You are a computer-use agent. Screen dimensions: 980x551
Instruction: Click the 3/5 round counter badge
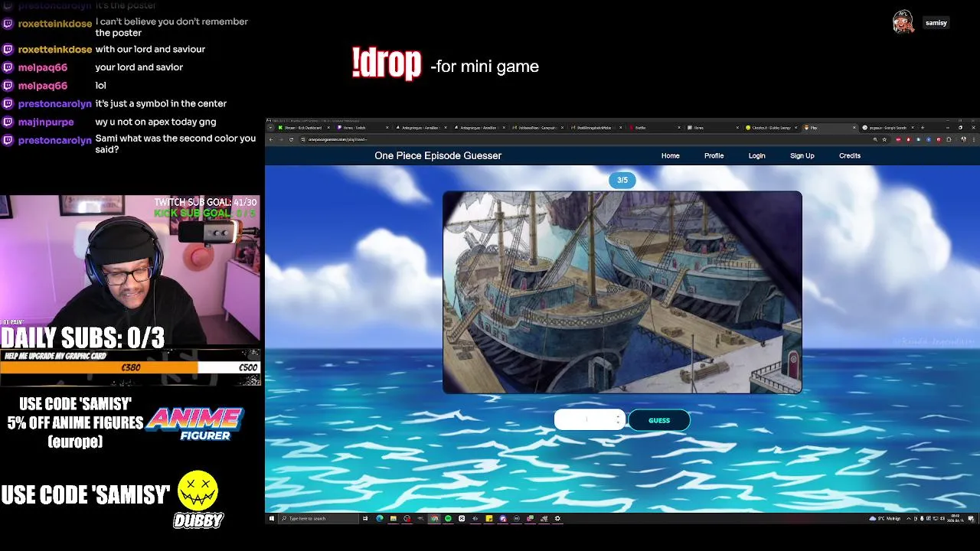pos(622,180)
